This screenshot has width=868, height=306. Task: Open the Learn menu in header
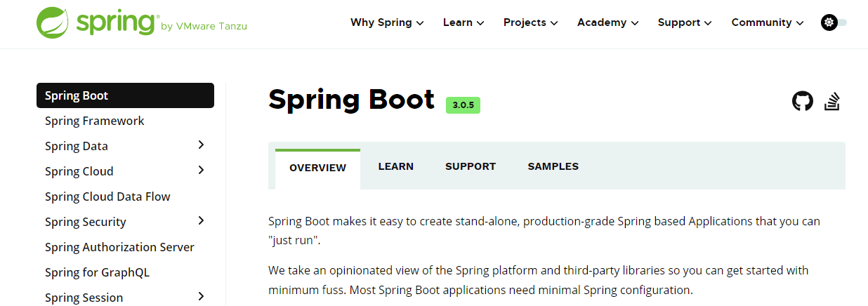[x=463, y=22]
